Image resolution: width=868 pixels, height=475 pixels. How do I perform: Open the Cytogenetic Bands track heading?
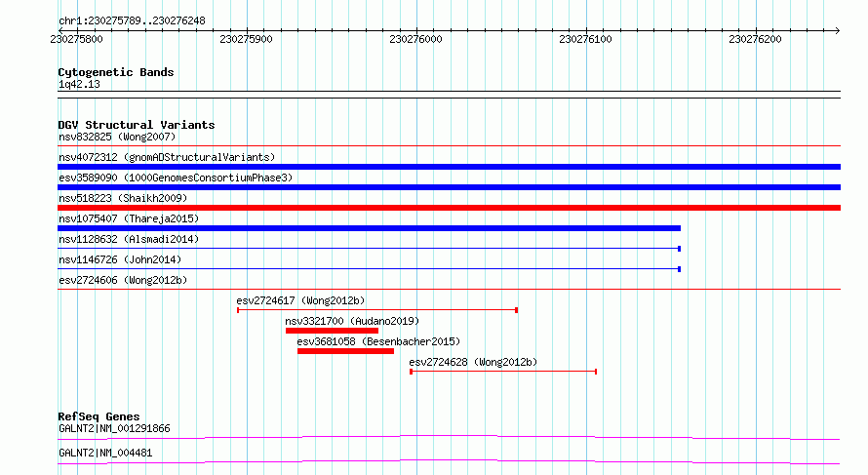point(116,72)
